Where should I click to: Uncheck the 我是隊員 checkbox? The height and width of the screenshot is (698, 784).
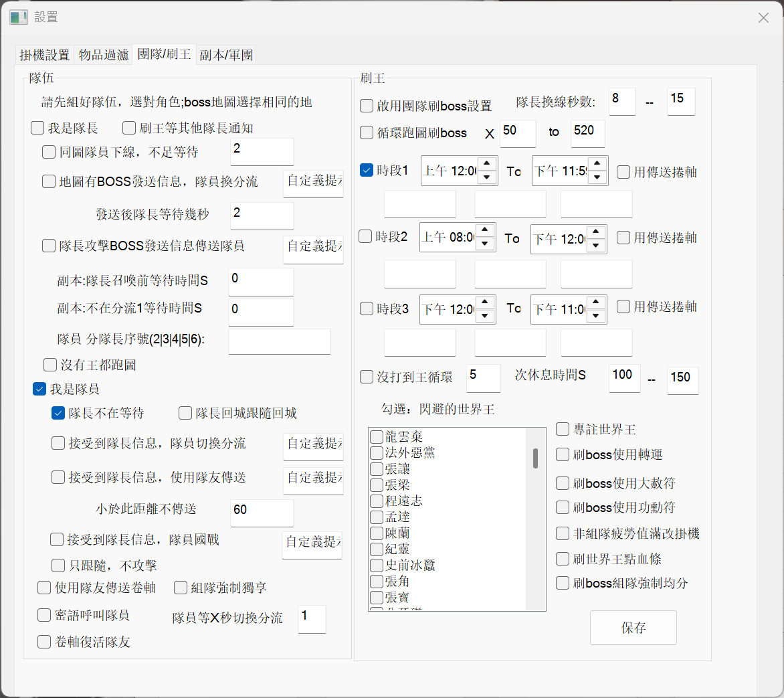click(39, 389)
